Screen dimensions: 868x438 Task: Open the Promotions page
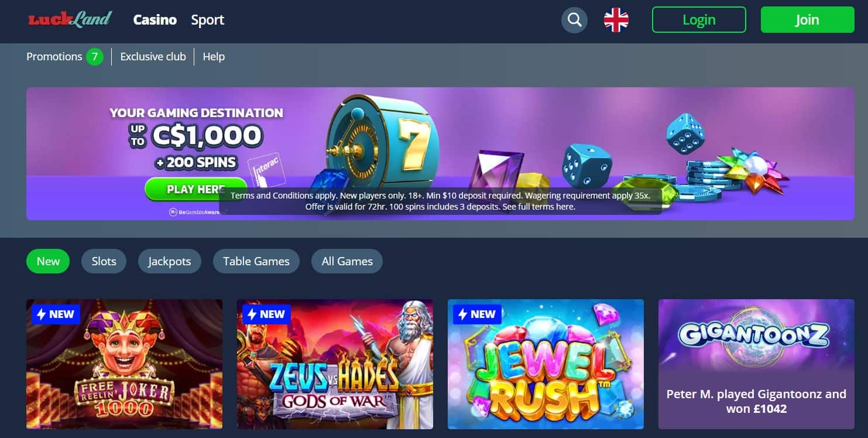point(54,57)
